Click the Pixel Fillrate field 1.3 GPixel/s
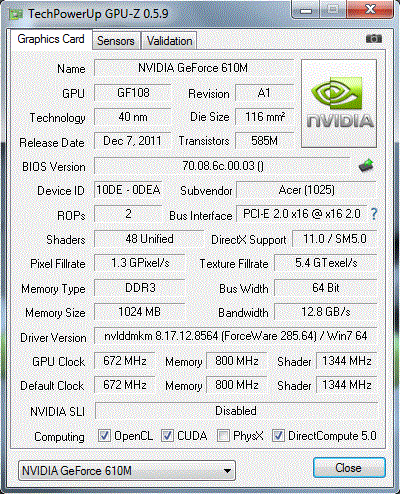This screenshot has height=494, width=400. coord(140,263)
